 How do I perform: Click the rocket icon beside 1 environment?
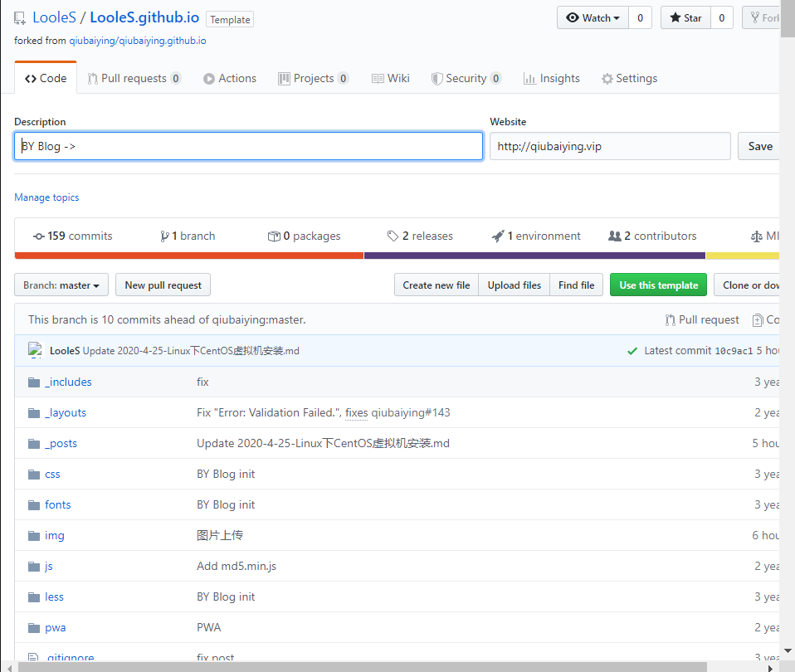coord(498,236)
